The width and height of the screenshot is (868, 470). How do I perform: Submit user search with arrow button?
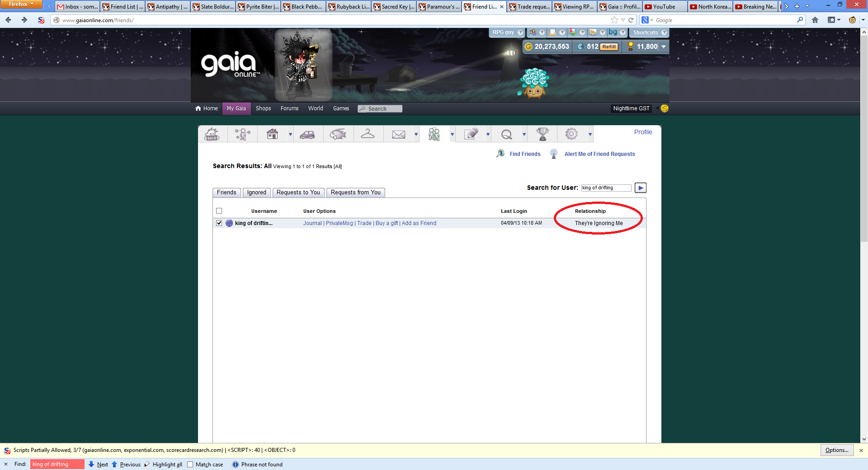(641, 188)
